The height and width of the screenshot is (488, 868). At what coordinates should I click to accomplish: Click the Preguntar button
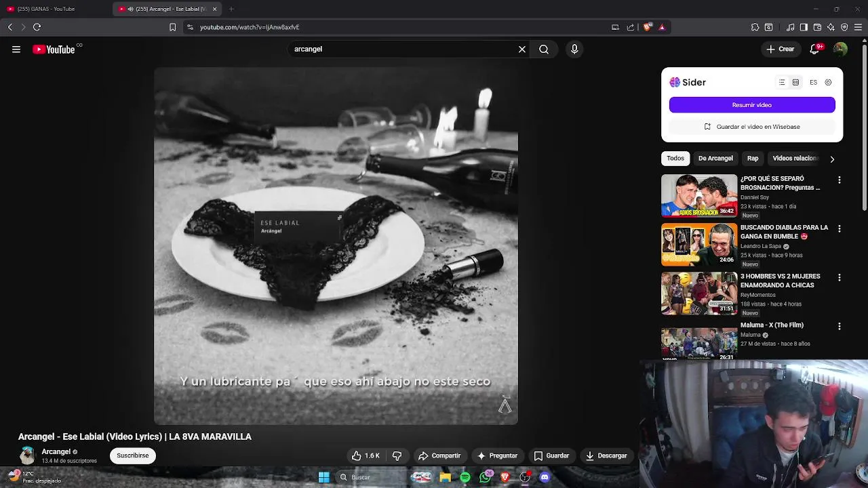497,455
